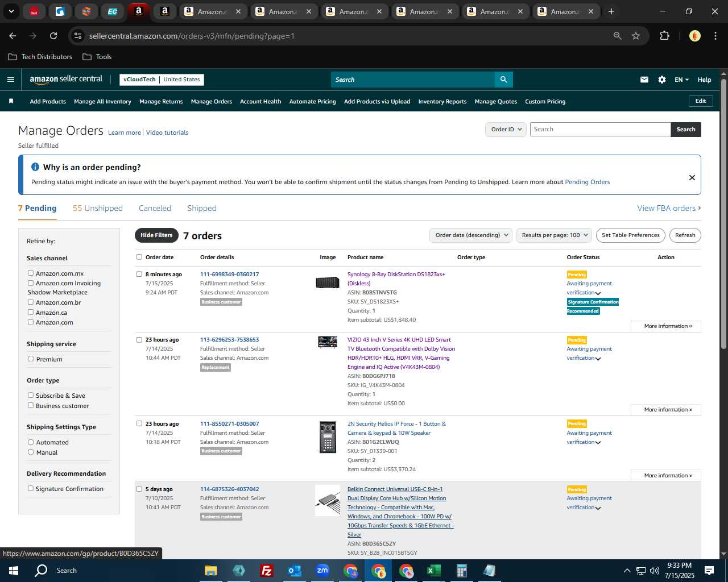
Task: Open the Order date sort dropdown
Action: (x=471, y=235)
